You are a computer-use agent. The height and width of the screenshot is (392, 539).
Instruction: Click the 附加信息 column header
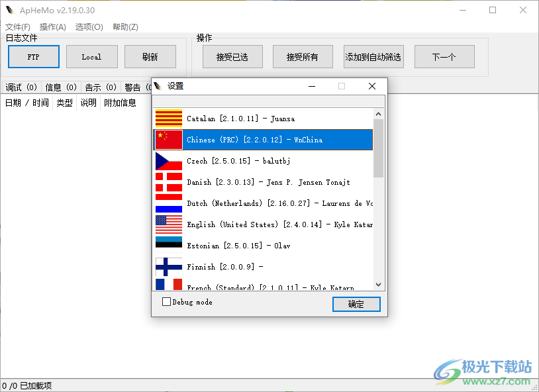tap(120, 103)
